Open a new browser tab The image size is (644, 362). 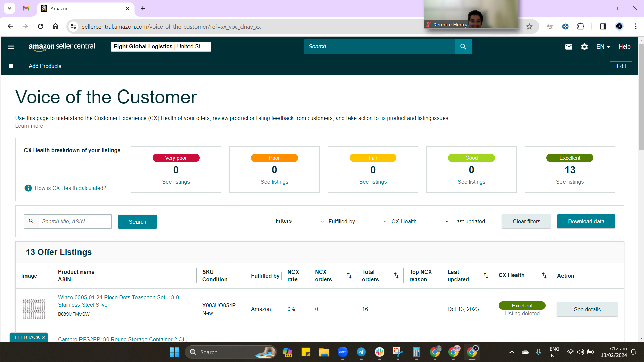coord(143,8)
